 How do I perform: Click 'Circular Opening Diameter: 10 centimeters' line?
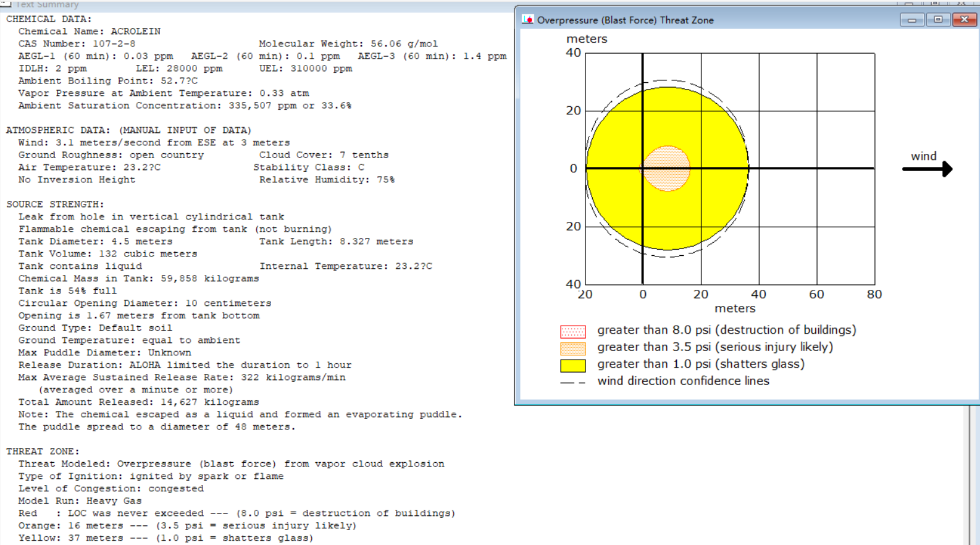pos(144,303)
